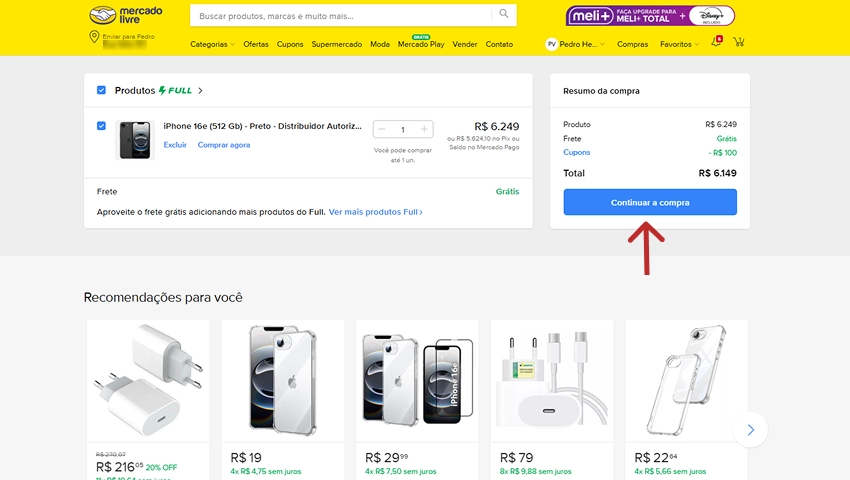
Task: Click the Comprar agora link
Action: pos(224,145)
